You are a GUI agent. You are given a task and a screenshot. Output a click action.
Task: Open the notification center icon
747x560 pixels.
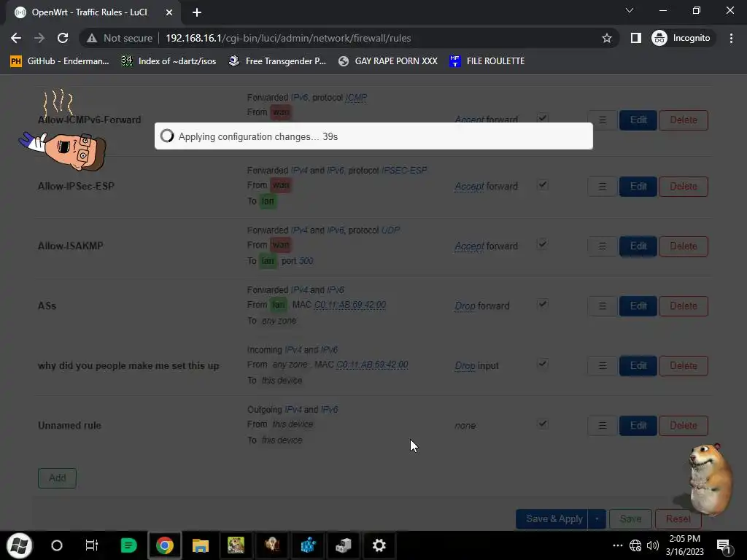tap(724, 547)
